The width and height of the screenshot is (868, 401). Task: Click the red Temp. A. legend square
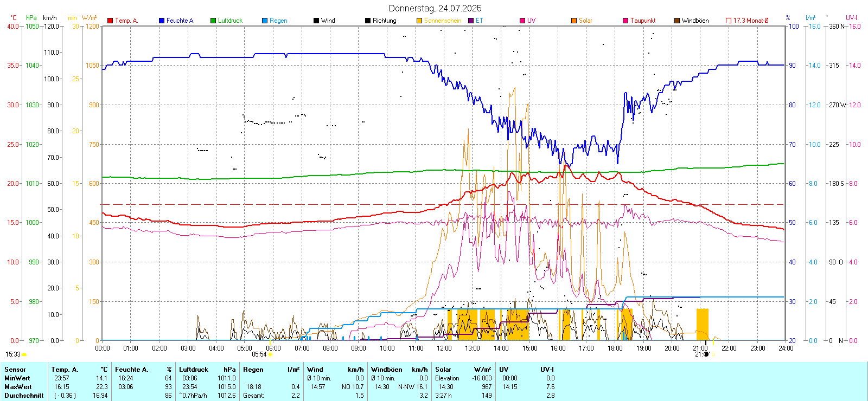(x=110, y=21)
